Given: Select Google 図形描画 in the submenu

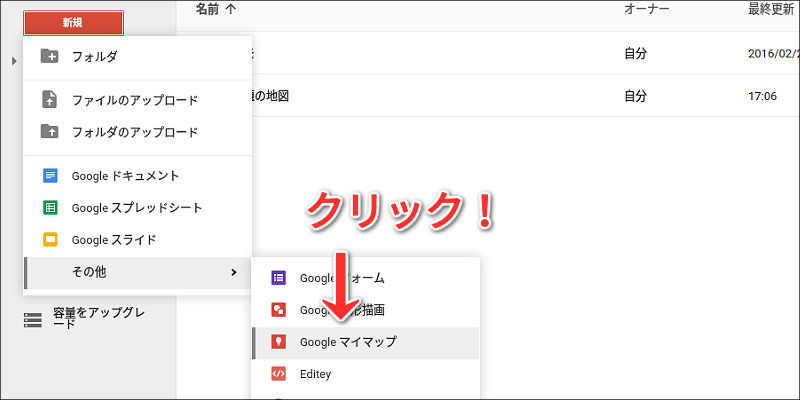Looking at the screenshot, I should point(365,310).
